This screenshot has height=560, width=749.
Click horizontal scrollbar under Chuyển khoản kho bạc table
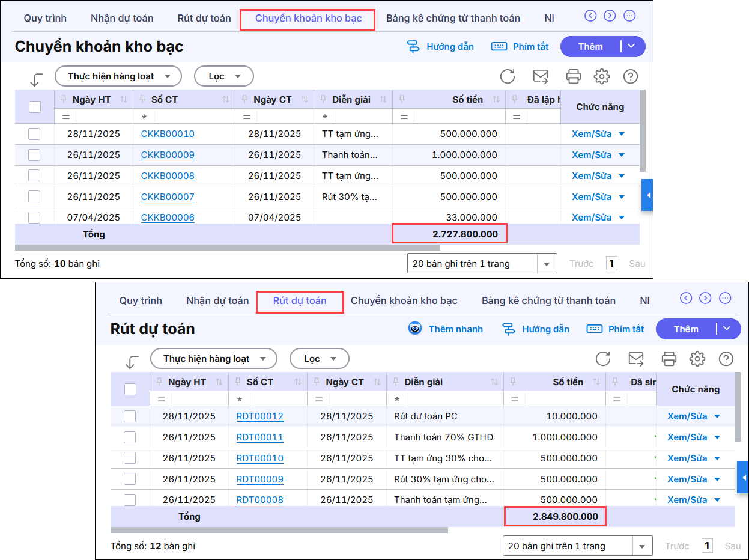click(227, 248)
